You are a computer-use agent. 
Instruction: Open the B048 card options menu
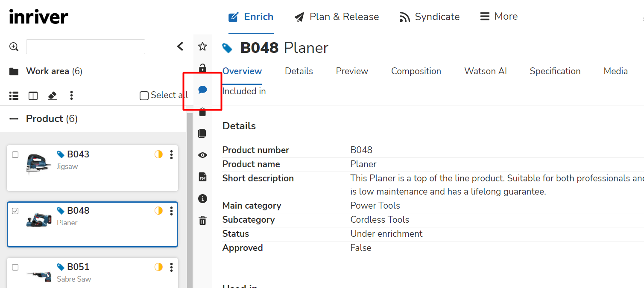point(171,211)
